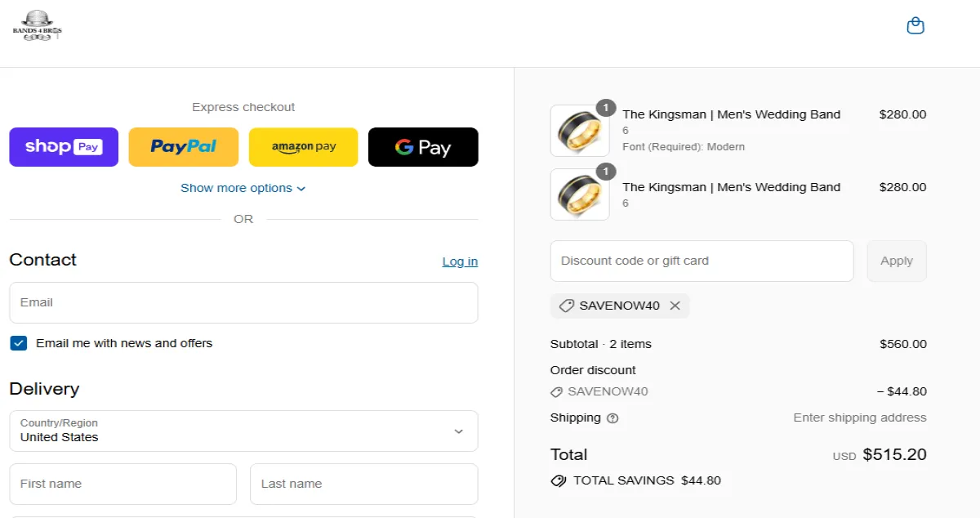The height and width of the screenshot is (518, 980).
Task: Click the Log in link
Action: tap(460, 261)
